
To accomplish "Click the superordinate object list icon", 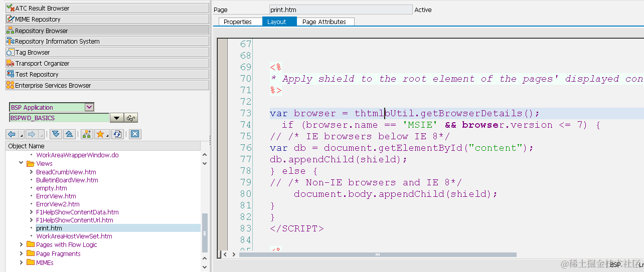I will [x=87, y=134].
